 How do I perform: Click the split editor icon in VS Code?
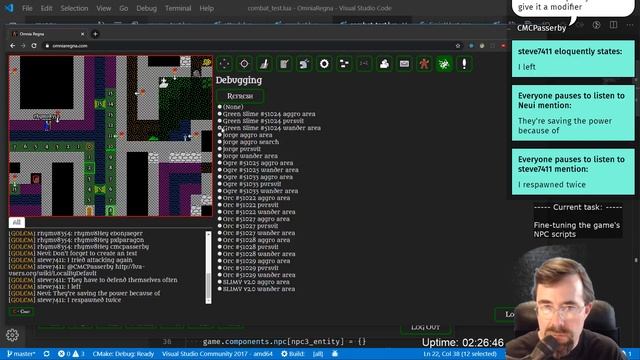click(x=613, y=25)
